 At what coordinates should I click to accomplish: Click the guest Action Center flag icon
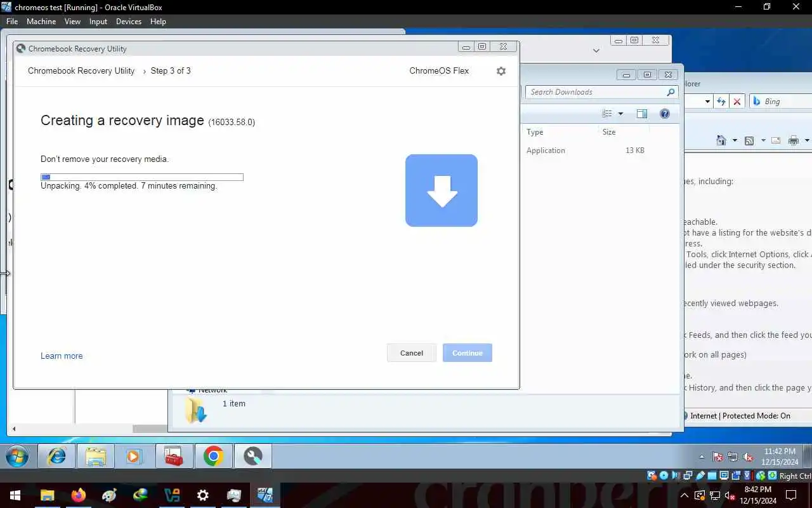717,457
